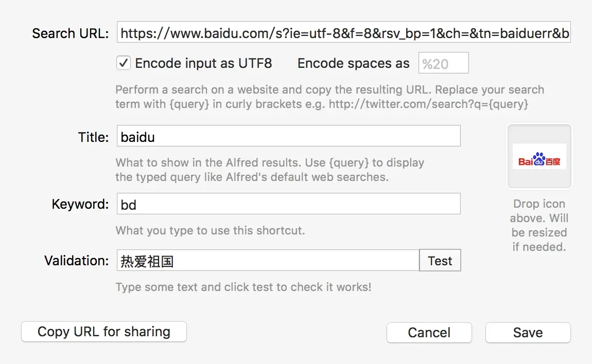This screenshot has height=364, width=592.
Task: Click into the Search URL field
Action: coord(343,34)
